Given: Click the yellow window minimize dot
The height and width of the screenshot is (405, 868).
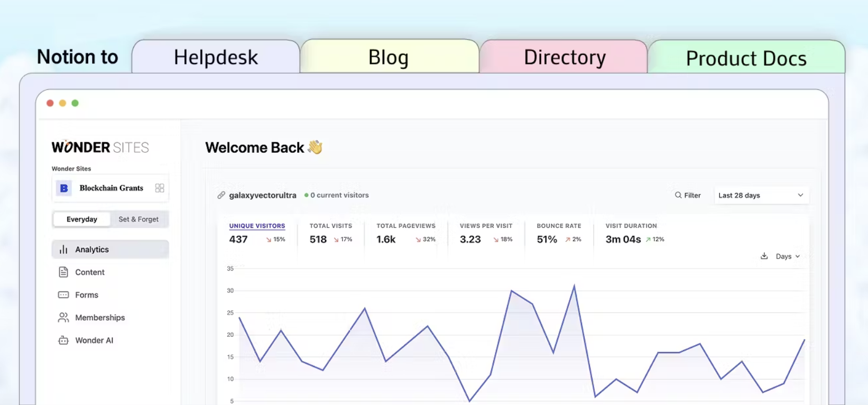Looking at the screenshot, I should pyautogui.click(x=62, y=103).
